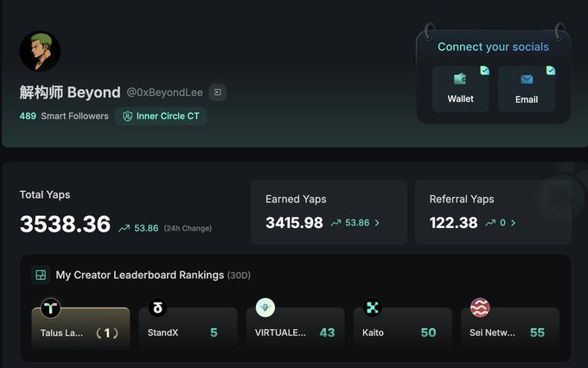
Task: Open the Talus La... ranking card
Action: pos(80,328)
